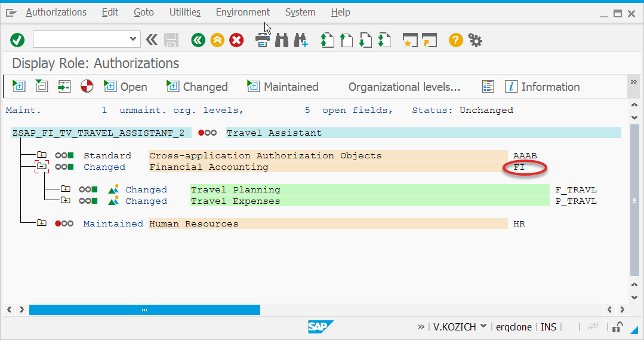Click Travel Planning users triangle icon
This screenshot has width=644, height=340.
click(113, 189)
